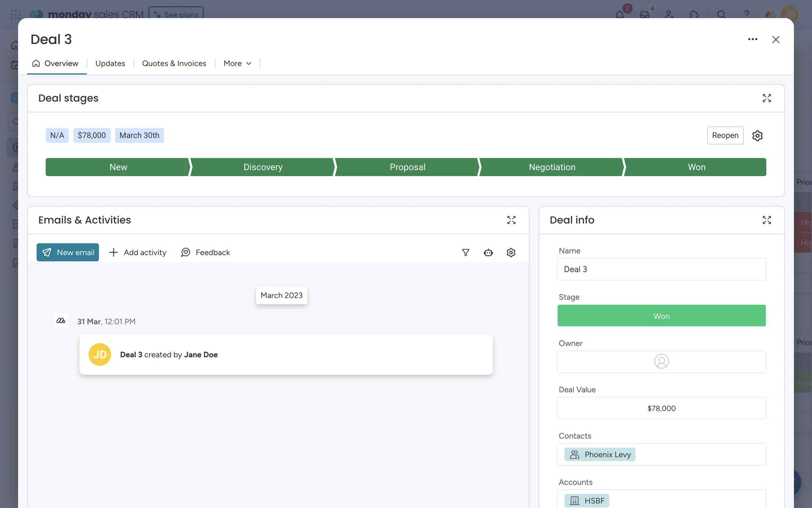Viewport: 812px width, 508px height.
Task: Open the automation robot icon in activities toolbar
Action: (488, 252)
